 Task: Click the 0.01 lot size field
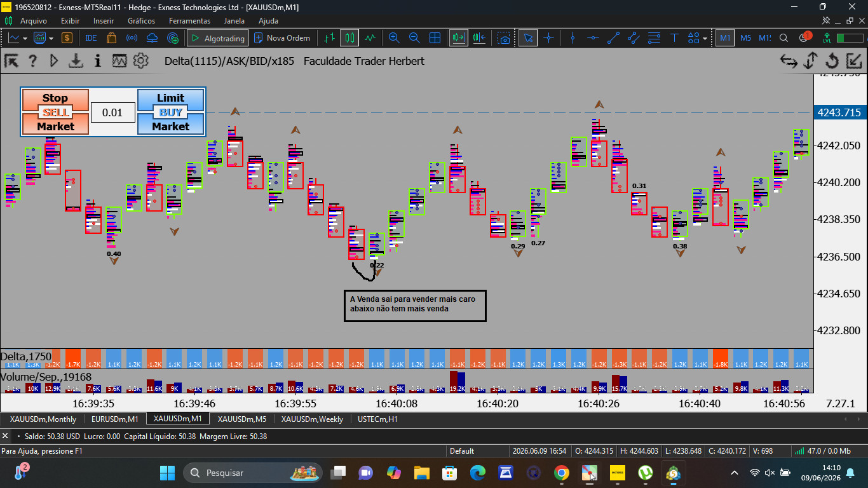[112, 112]
